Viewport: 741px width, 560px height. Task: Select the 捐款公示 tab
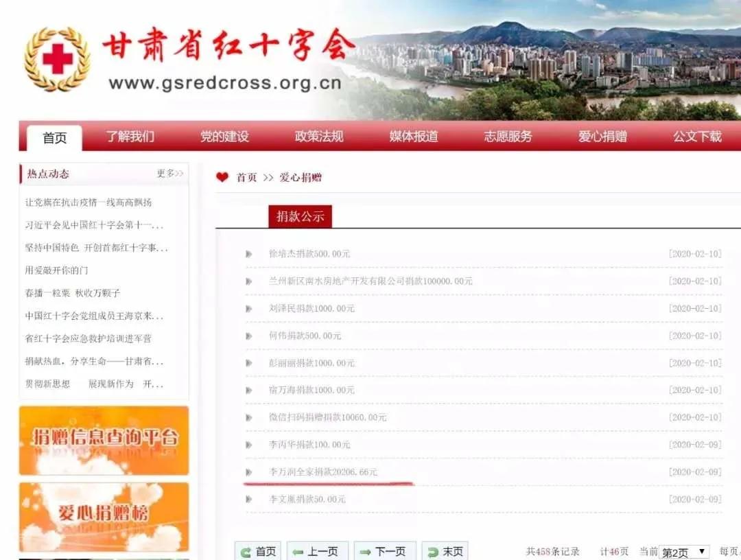pos(300,217)
